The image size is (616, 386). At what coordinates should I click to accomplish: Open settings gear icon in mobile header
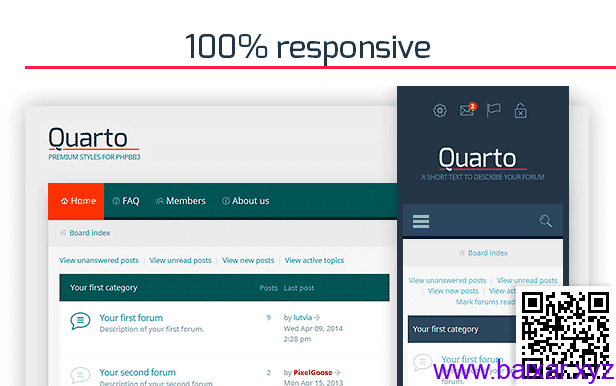click(440, 110)
